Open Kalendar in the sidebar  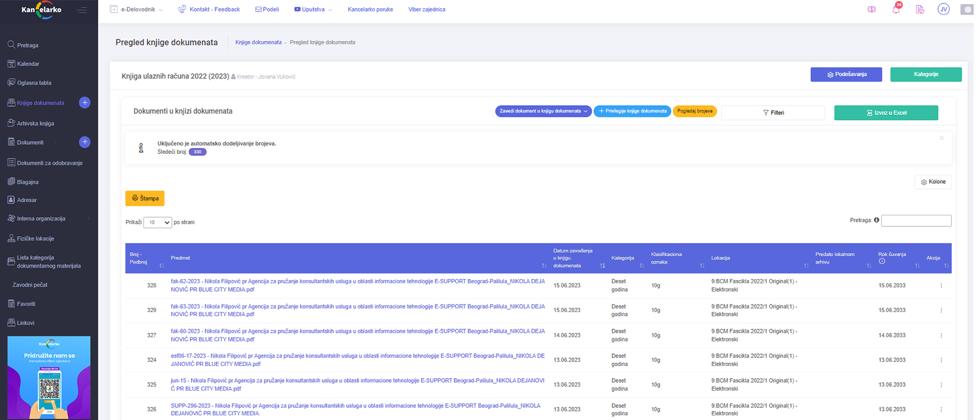tap(28, 64)
